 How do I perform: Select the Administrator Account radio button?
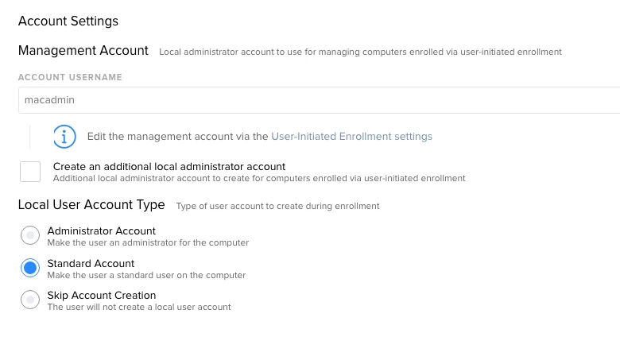[30, 235]
